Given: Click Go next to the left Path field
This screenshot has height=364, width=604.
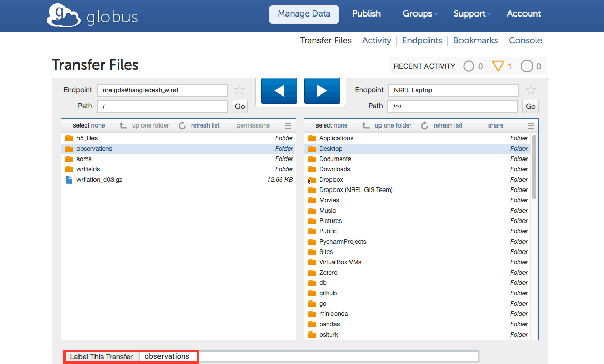Looking at the screenshot, I should pos(240,106).
